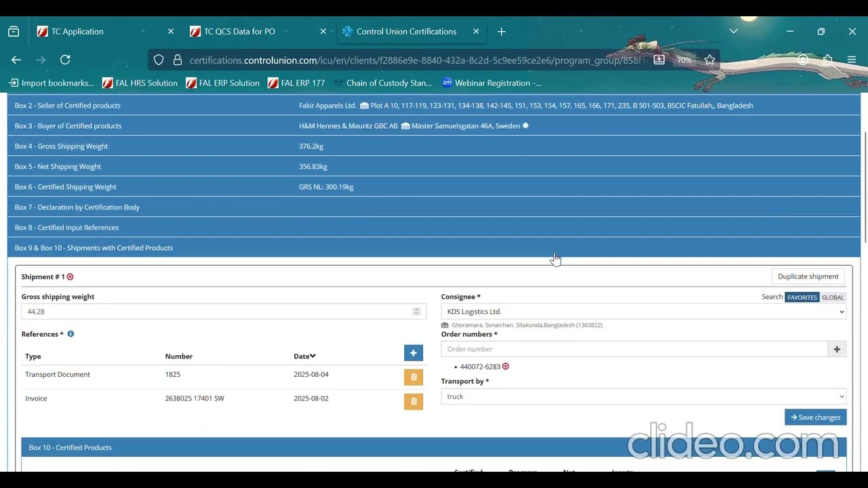Remove Shipment # 1 with red x icon
868x488 pixels.
[70, 277]
